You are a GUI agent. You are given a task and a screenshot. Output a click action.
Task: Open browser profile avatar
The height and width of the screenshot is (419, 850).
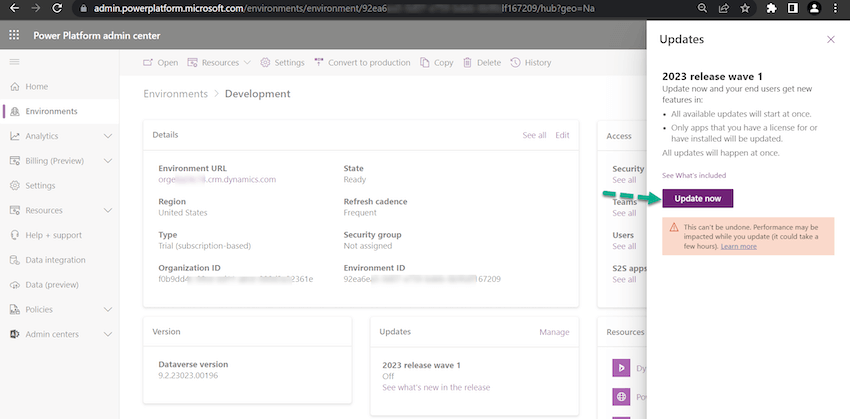coord(814,9)
